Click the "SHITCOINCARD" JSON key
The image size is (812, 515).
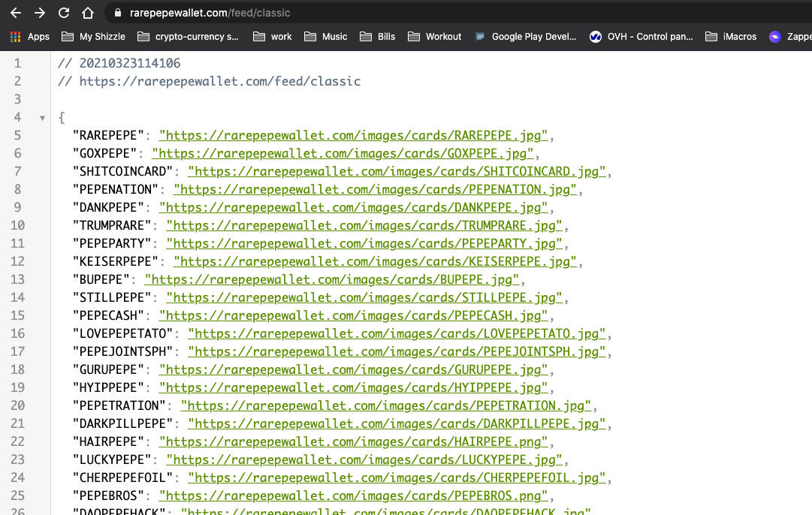coord(122,172)
